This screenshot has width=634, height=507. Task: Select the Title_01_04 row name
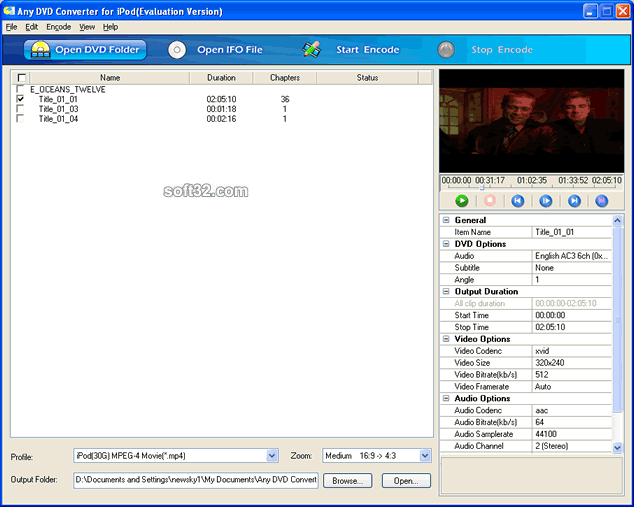pos(58,118)
